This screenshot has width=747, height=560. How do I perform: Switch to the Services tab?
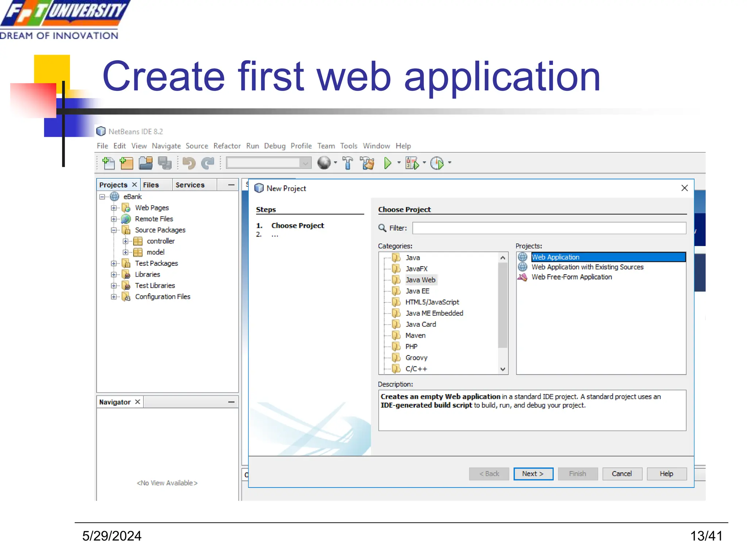190,185
